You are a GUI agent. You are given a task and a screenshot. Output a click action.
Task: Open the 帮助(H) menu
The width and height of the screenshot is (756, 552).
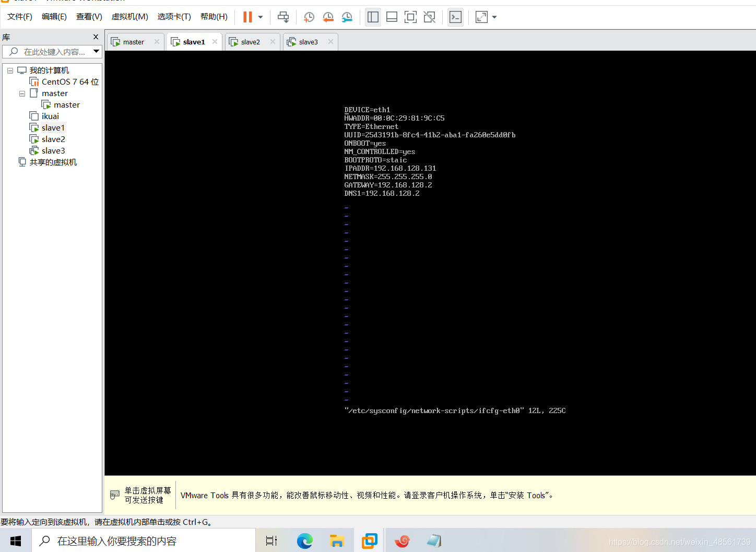pyautogui.click(x=214, y=17)
